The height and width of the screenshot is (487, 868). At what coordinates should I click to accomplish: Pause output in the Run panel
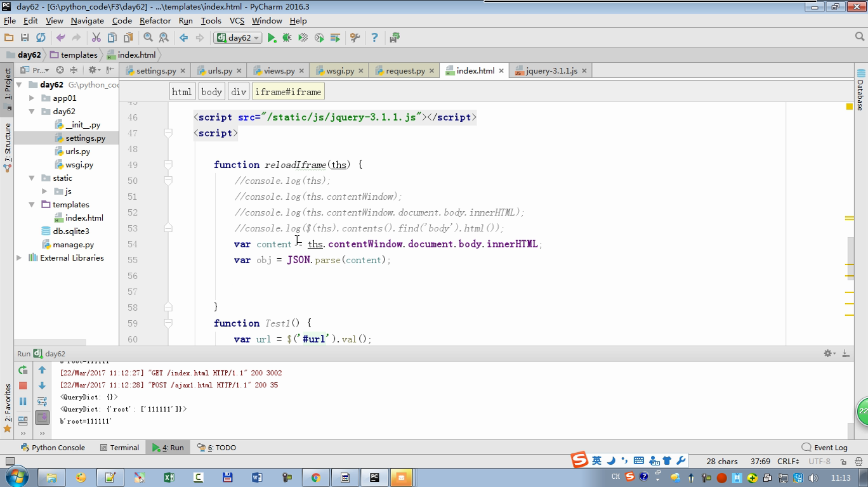(x=23, y=401)
